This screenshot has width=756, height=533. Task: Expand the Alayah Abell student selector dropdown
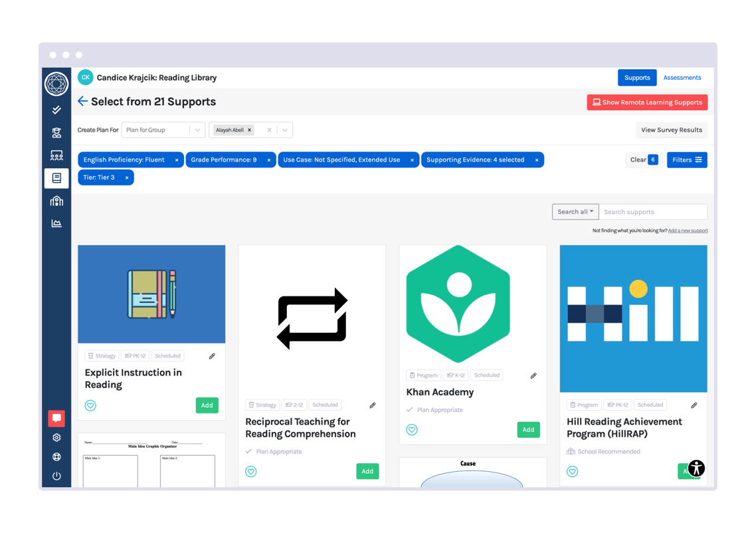tap(286, 130)
